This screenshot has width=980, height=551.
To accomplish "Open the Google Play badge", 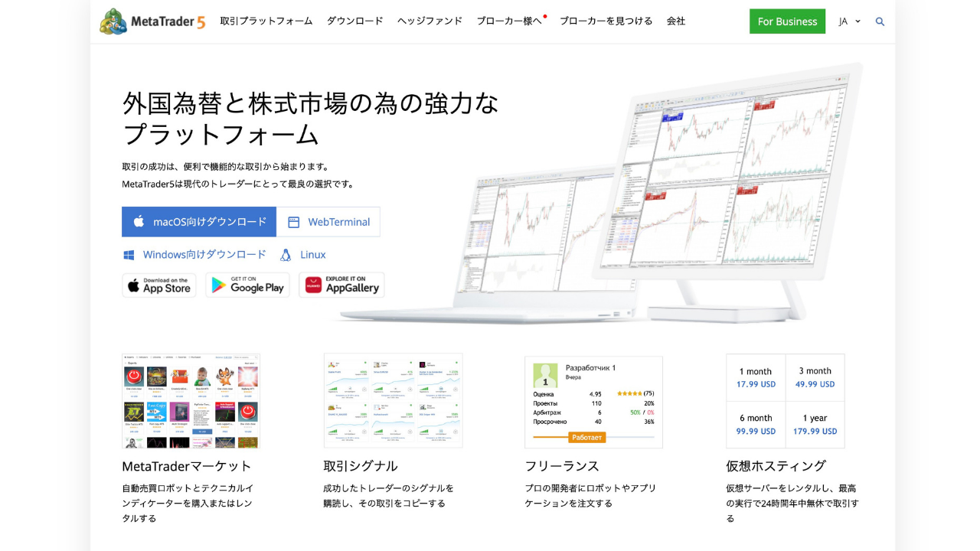I will click(x=247, y=285).
